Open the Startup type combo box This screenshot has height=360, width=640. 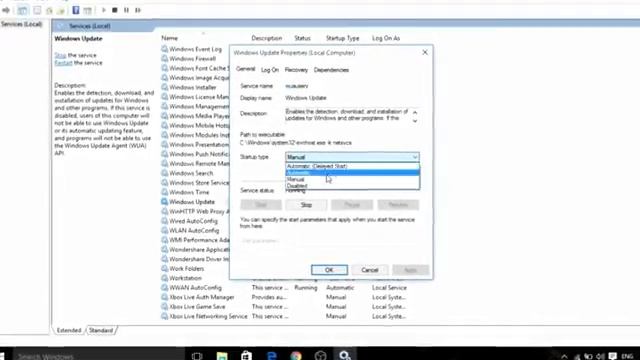point(352,157)
